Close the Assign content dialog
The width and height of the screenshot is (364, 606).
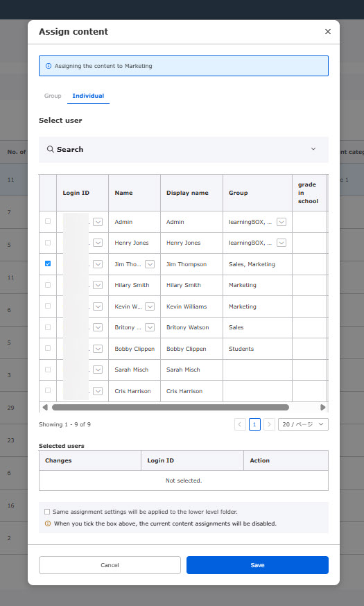328,32
